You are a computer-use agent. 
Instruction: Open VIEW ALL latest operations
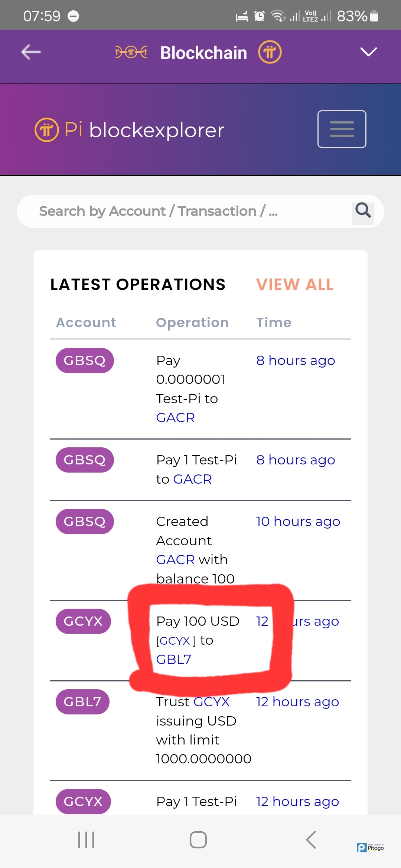click(295, 285)
